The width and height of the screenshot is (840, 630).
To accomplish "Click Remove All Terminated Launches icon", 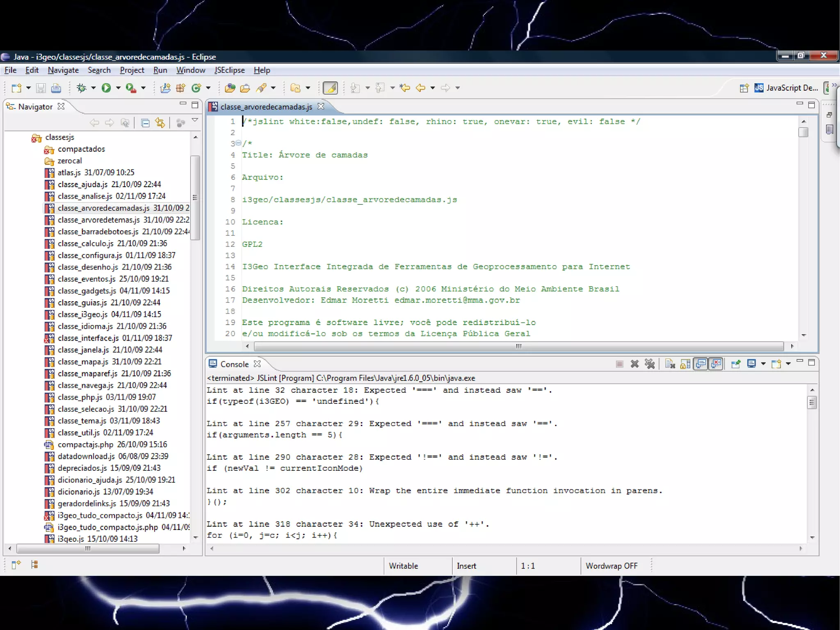I will (x=650, y=364).
